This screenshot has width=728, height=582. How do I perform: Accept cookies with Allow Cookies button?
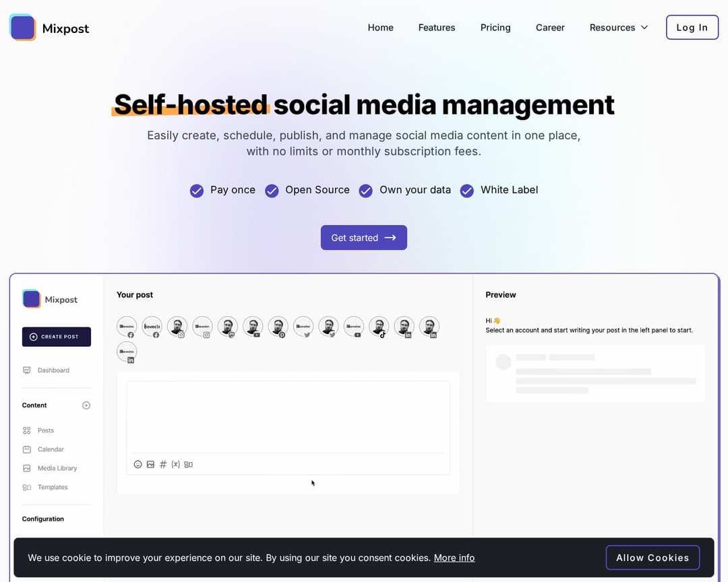coord(652,558)
